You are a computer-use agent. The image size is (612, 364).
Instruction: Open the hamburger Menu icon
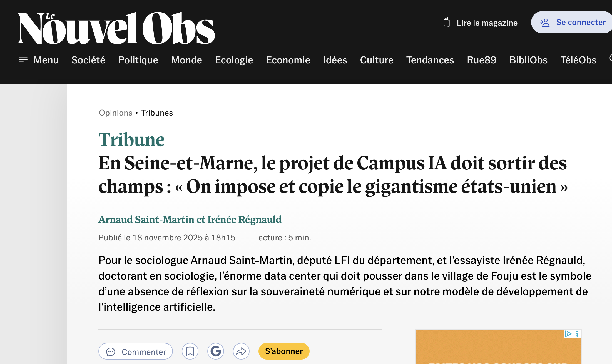pos(23,60)
